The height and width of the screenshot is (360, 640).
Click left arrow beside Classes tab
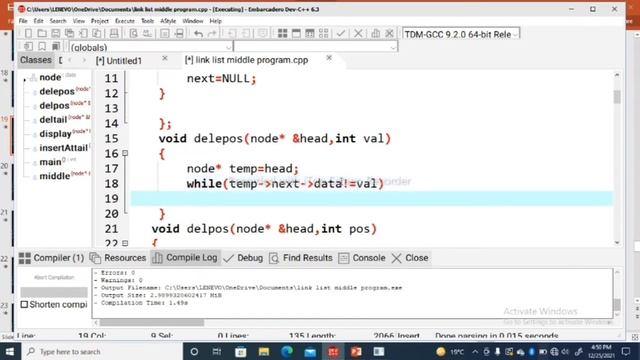coord(70,60)
